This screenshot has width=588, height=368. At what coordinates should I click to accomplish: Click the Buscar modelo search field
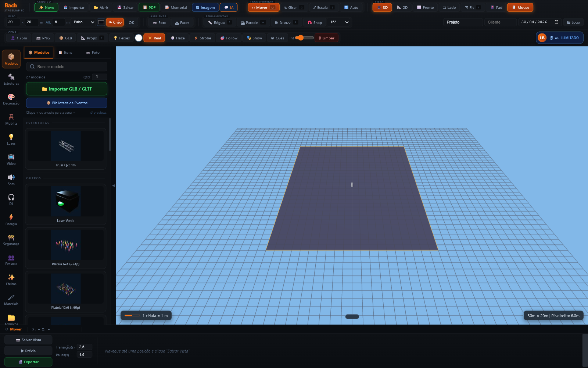point(67,67)
